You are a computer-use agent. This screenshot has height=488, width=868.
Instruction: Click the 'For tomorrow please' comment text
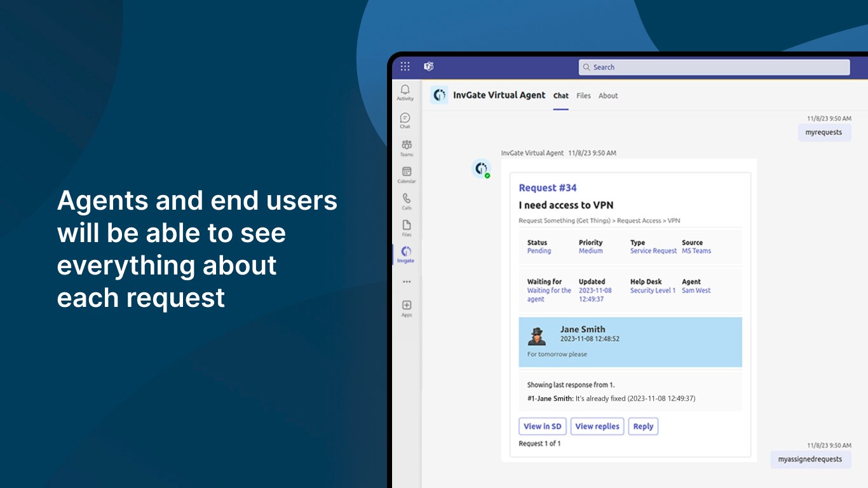point(557,354)
